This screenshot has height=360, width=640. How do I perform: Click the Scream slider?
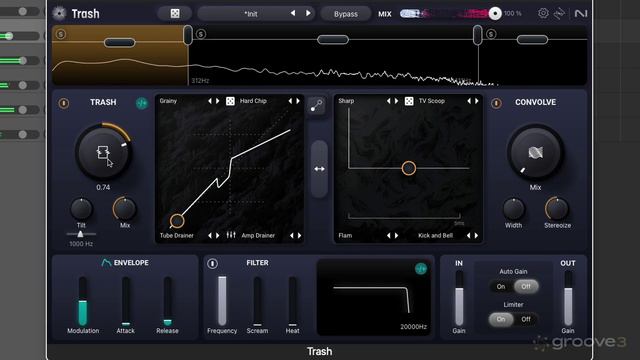(257, 301)
